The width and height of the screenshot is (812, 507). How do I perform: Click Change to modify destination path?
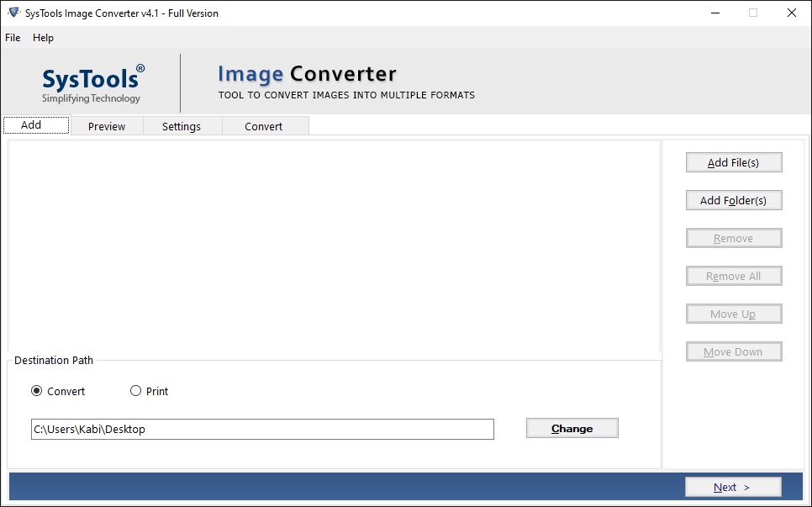[572, 428]
